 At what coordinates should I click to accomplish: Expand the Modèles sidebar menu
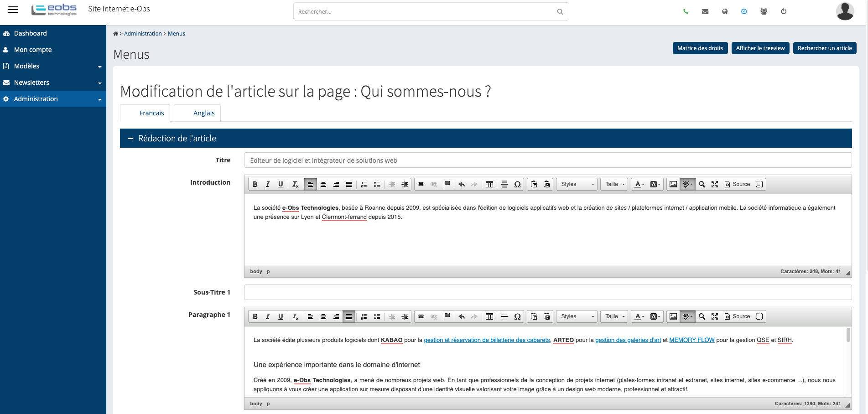(x=53, y=66)
